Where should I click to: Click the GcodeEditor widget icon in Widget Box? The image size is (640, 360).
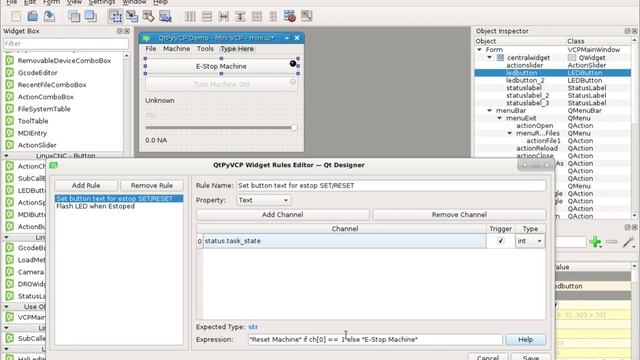(x=10, y=73)
